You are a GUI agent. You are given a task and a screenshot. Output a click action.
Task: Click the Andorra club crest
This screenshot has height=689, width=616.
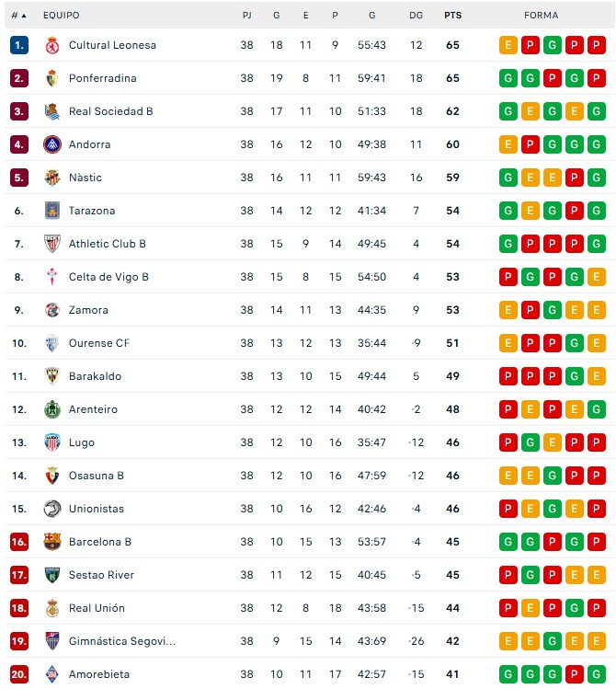coord(51,144)
